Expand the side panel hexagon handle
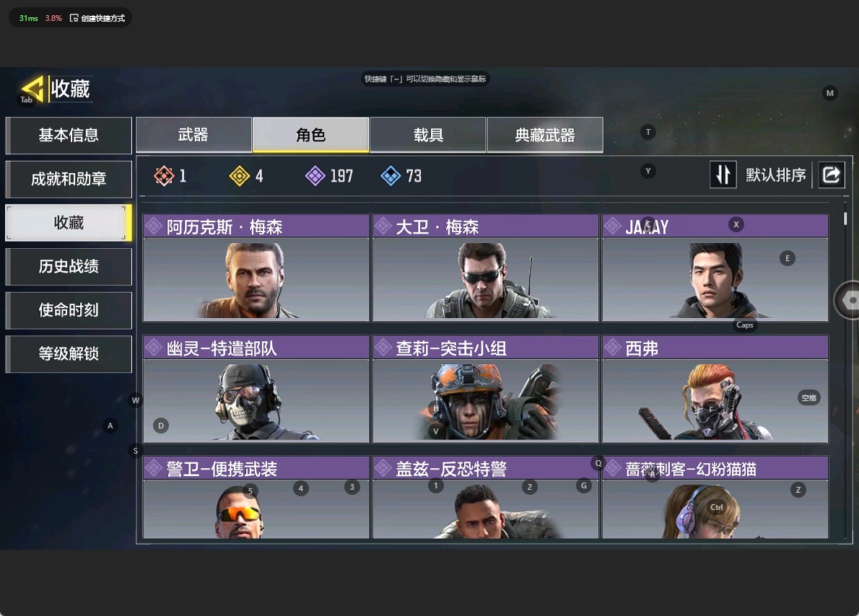 pos(847,300)
